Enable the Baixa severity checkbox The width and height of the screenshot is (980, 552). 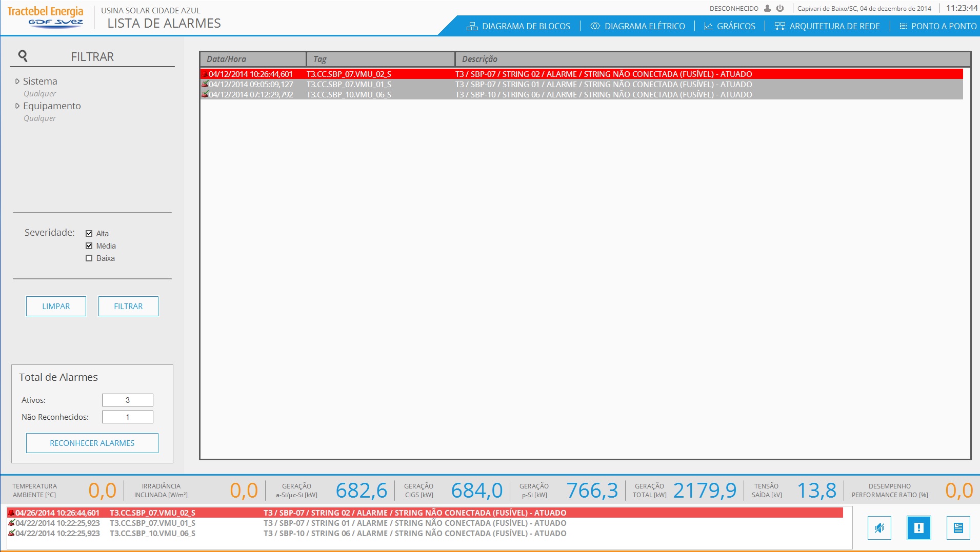pos(89,258)
